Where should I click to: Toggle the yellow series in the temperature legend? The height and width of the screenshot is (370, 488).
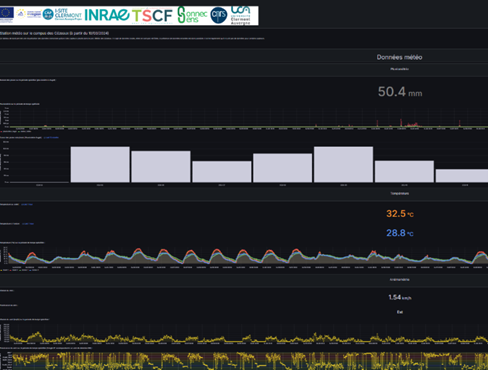click(x=4, y=270)
